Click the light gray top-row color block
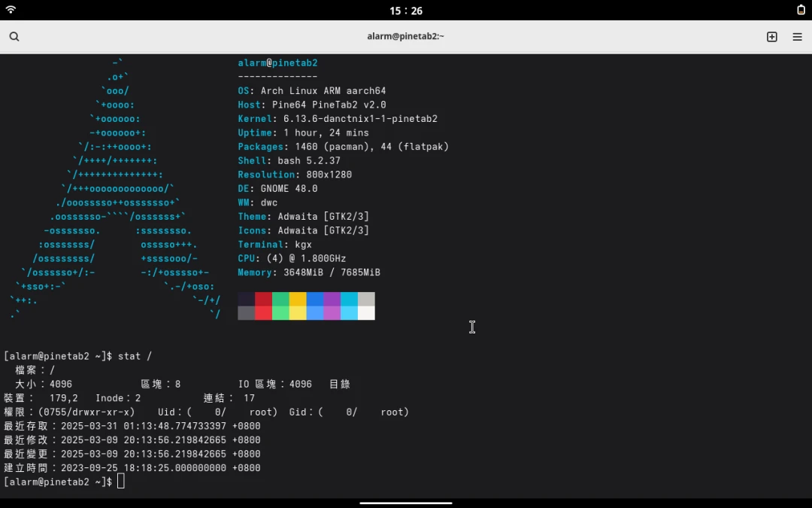Screen dimensions: 812x508 (x=366, y=299)
